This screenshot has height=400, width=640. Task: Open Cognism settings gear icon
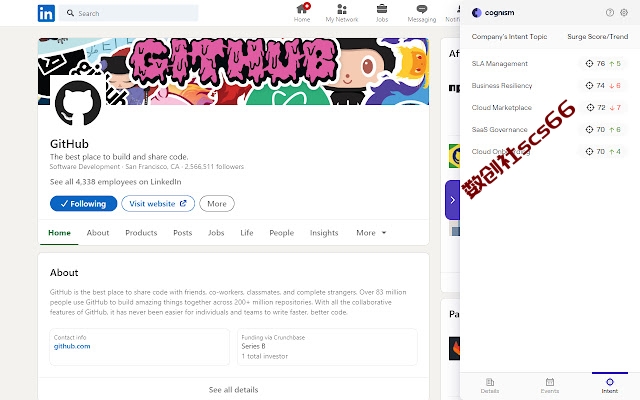pyautogui.click(x=624, y=13)
